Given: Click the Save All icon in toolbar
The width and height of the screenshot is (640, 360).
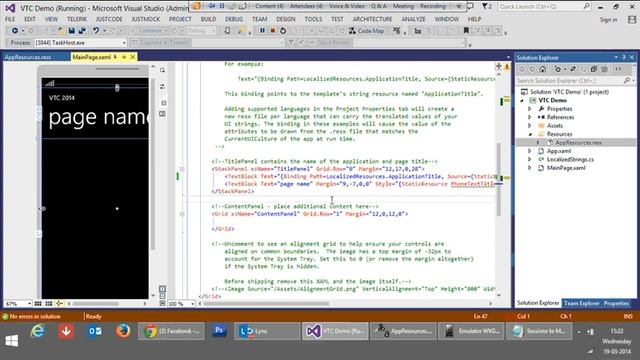Looking at the screenshot, I should [82, 31].
